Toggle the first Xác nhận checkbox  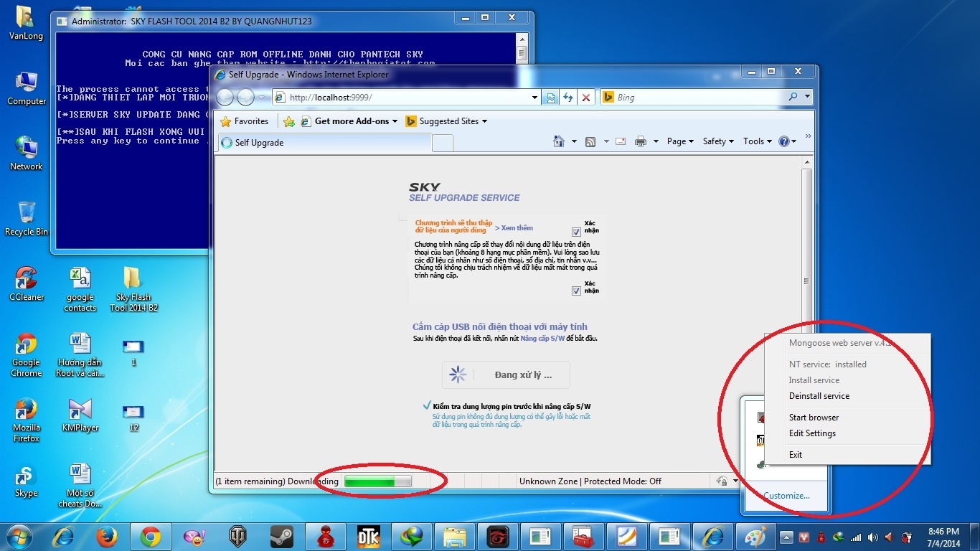coord(576,232)
